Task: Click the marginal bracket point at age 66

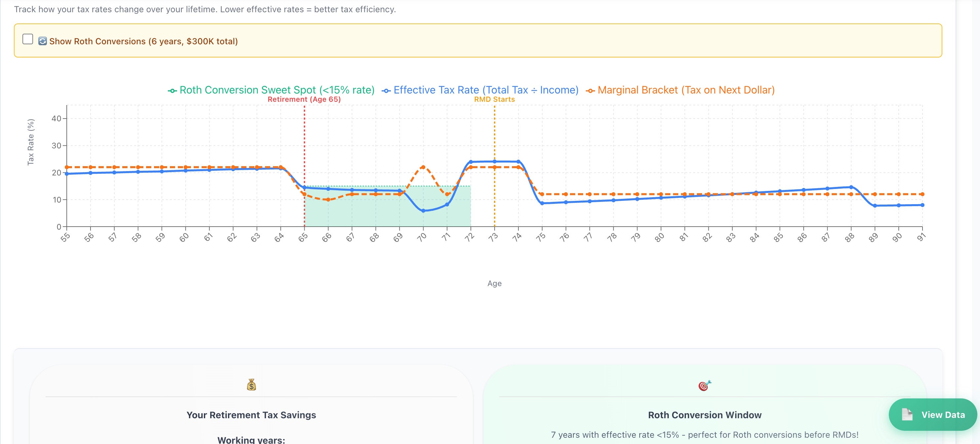Action: [x=328, y=199]
